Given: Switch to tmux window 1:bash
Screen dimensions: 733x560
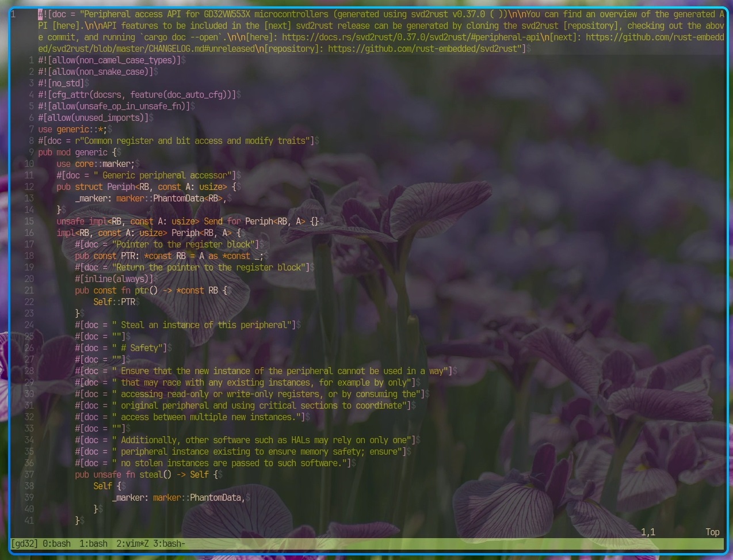Looking at the screenshot, I should [93, 543].
